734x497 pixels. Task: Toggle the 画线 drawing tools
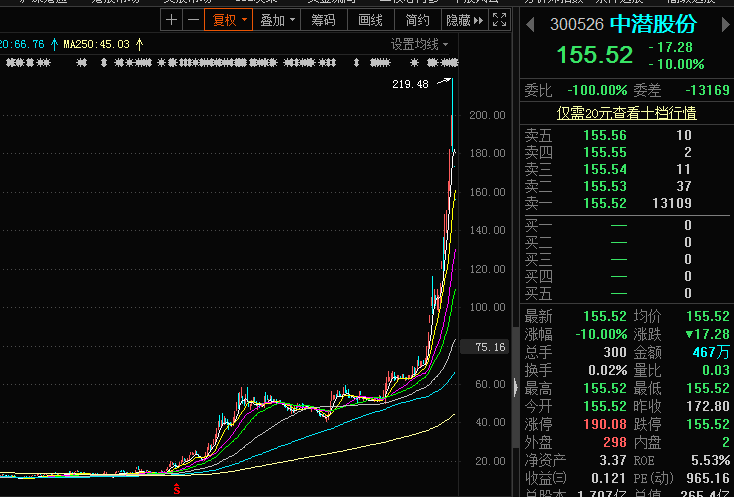(x=370, y=20)
